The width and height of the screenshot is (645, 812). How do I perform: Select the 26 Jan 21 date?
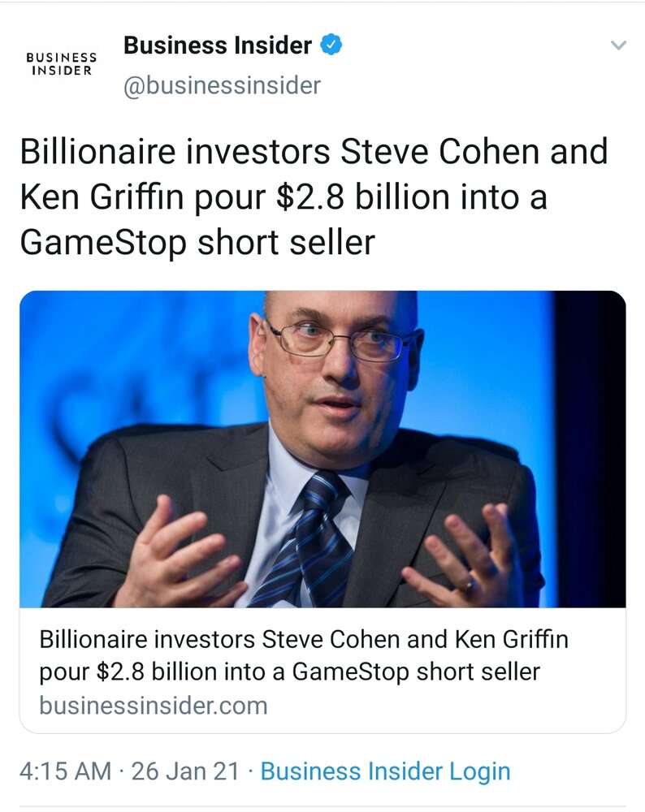point(185,771)
